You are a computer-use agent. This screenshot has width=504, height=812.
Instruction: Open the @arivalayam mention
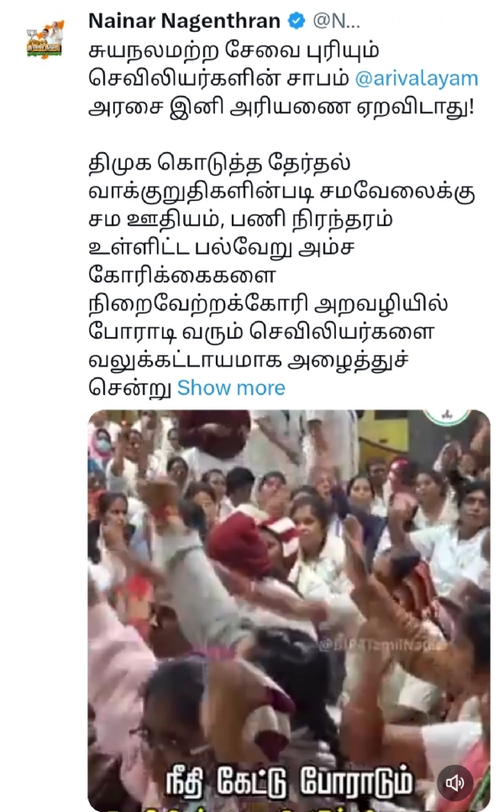pyautogui.click(x=417, y=79)
